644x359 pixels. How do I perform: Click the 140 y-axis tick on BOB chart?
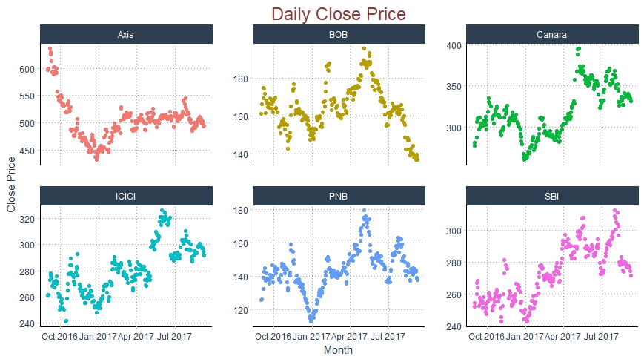[x=239, y=154]
